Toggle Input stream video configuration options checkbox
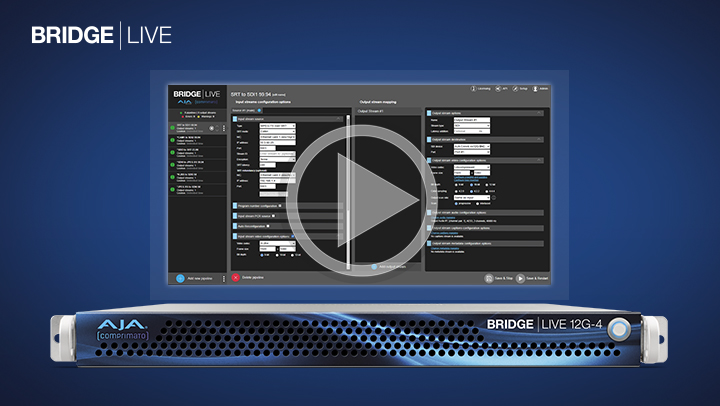 (x=293, y=237)
